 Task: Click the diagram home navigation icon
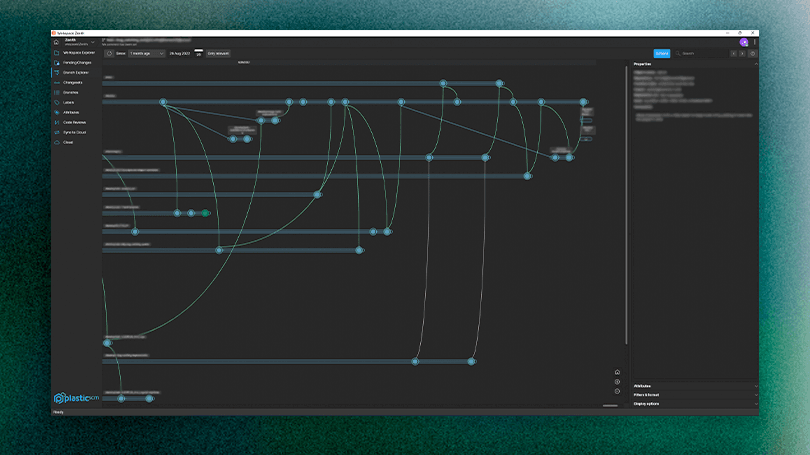point(617,372)
